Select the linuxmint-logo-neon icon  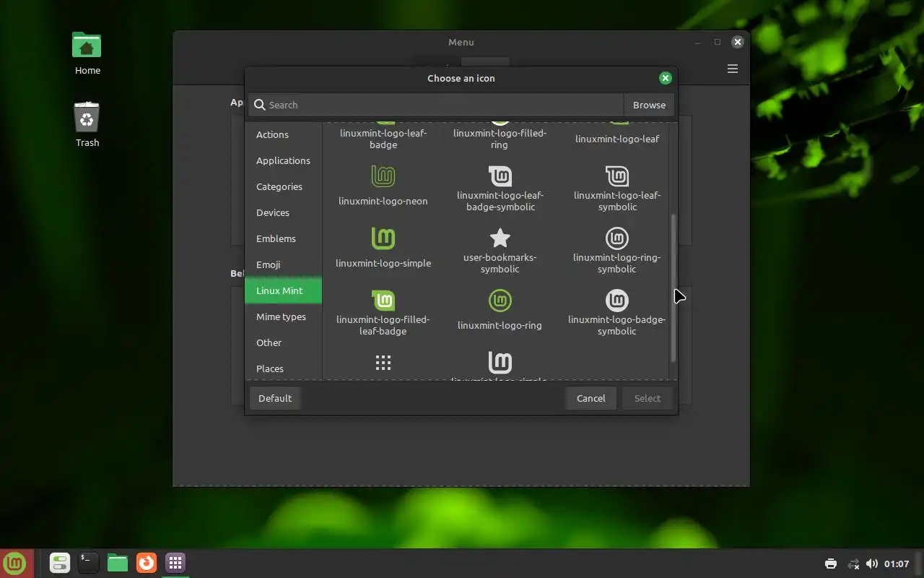click(x=383, y=176)
